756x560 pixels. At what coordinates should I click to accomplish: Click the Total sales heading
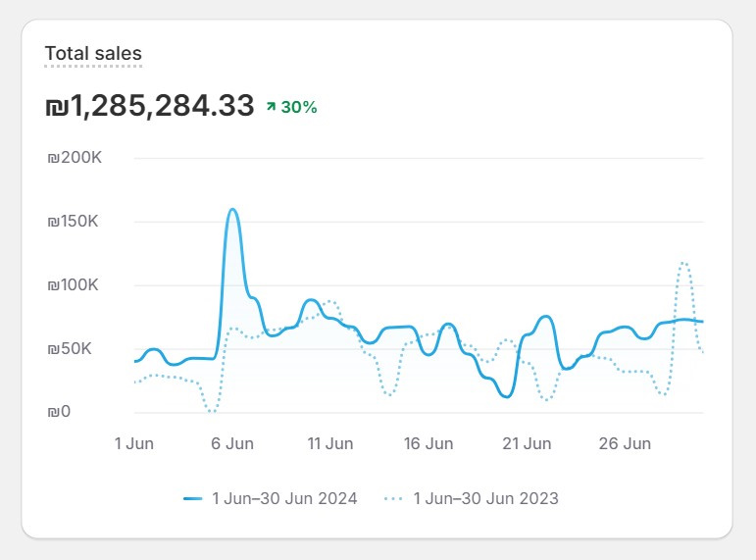tap(93, 54)
